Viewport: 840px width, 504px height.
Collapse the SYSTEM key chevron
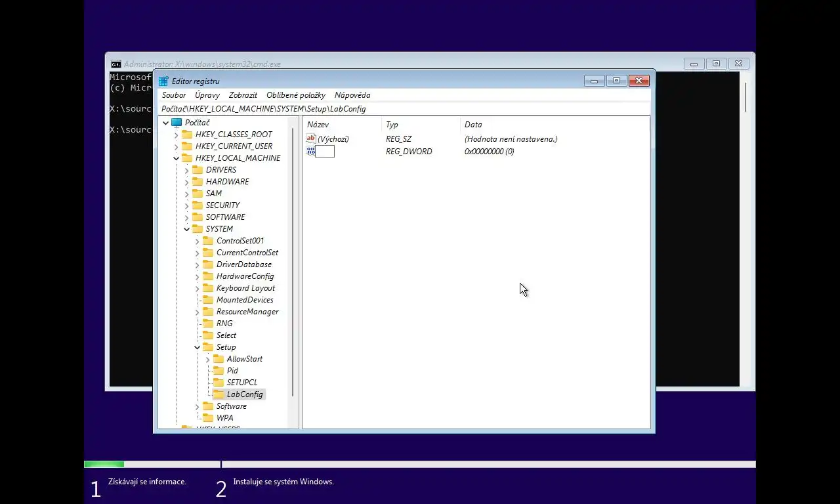(x=186, y=229)
